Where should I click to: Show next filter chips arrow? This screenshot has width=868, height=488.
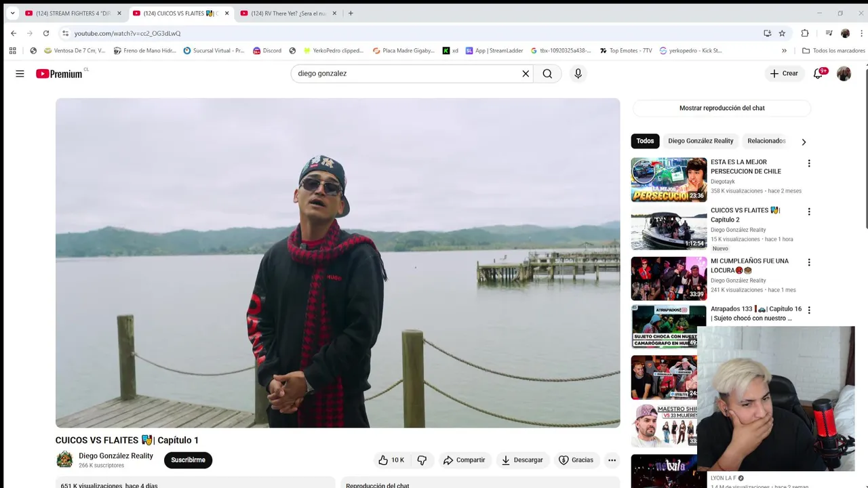coord(804,142)
